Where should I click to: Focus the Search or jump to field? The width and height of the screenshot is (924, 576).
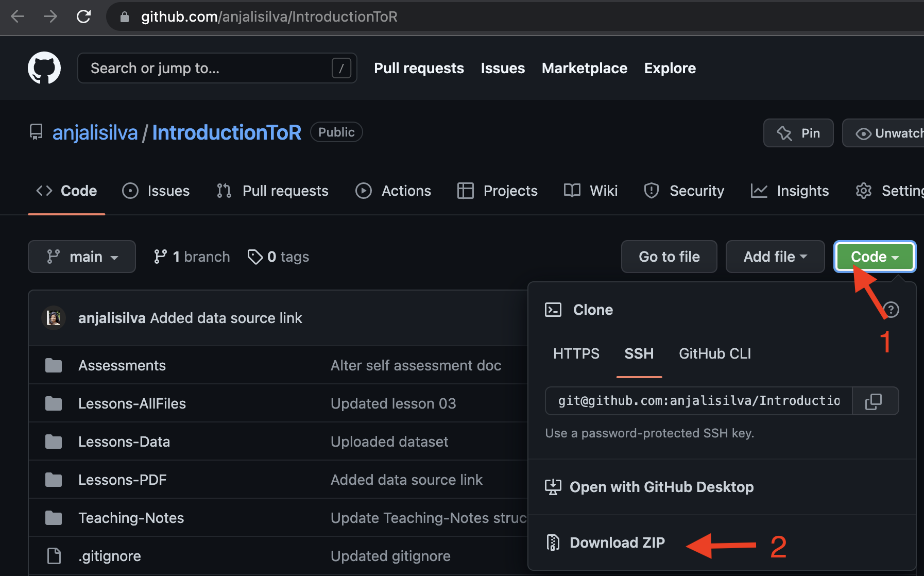(217, 68)
